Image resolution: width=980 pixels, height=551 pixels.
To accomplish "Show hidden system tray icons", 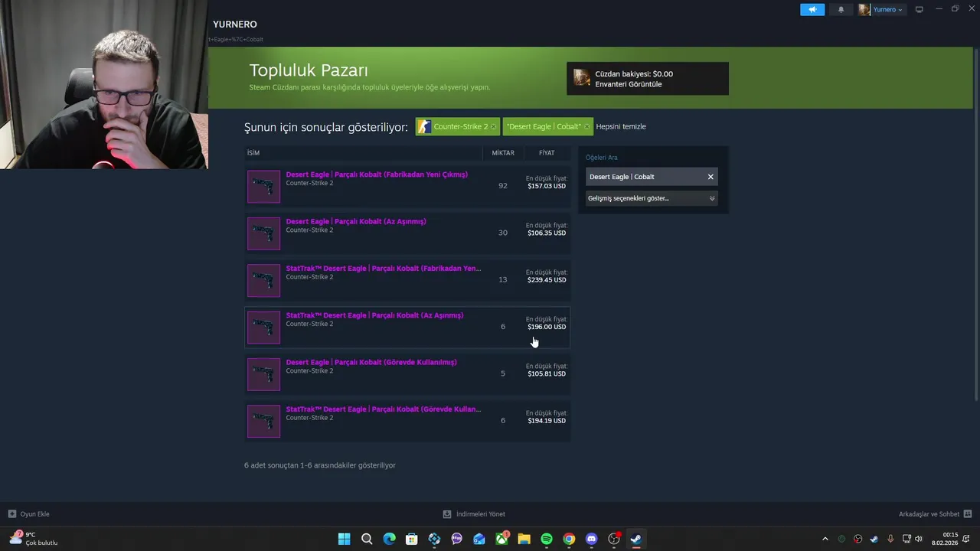I will (825, 539).
